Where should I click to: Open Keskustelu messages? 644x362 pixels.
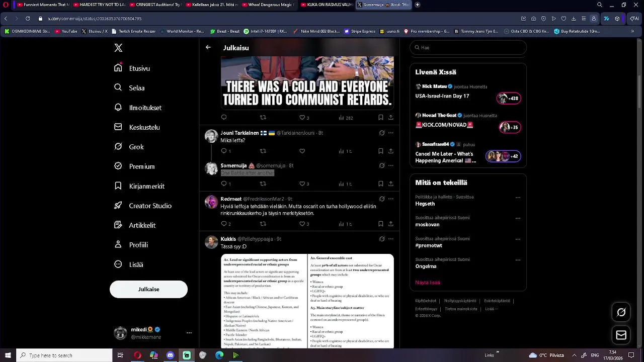point(137,127)
